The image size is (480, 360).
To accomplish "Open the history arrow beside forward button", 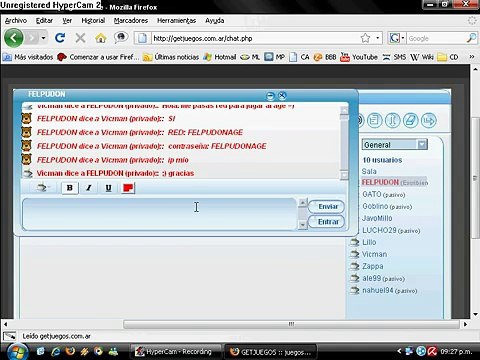I will tap(43, 38).
